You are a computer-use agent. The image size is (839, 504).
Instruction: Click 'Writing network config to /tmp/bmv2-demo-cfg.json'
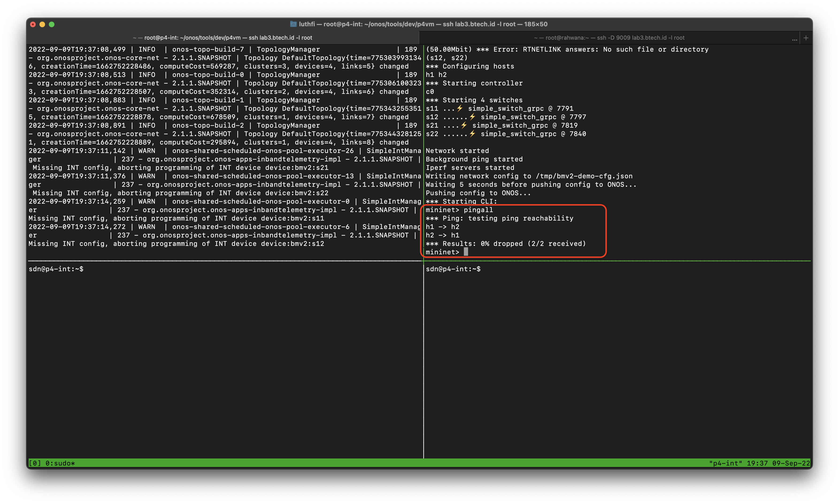529,176
